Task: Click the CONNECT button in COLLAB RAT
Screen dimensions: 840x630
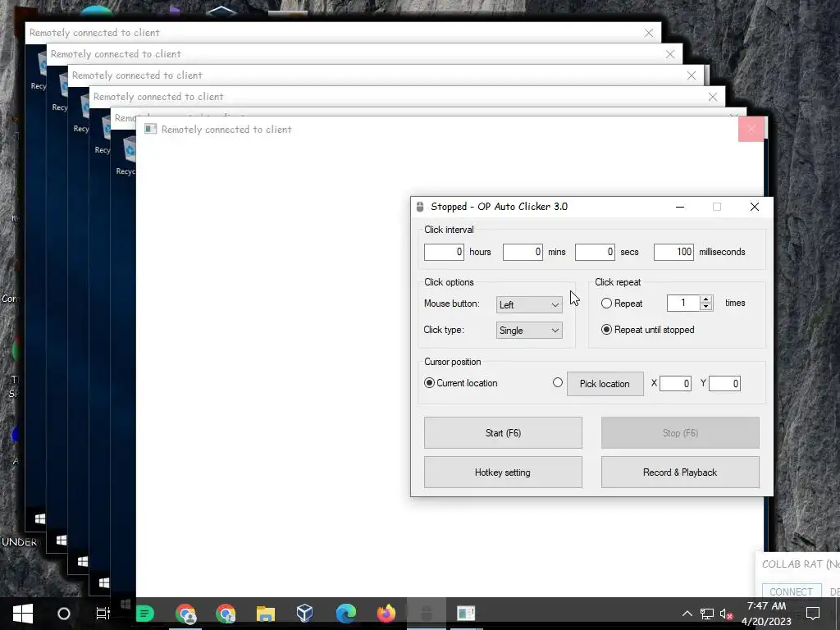Action: (x=792, y=591)
